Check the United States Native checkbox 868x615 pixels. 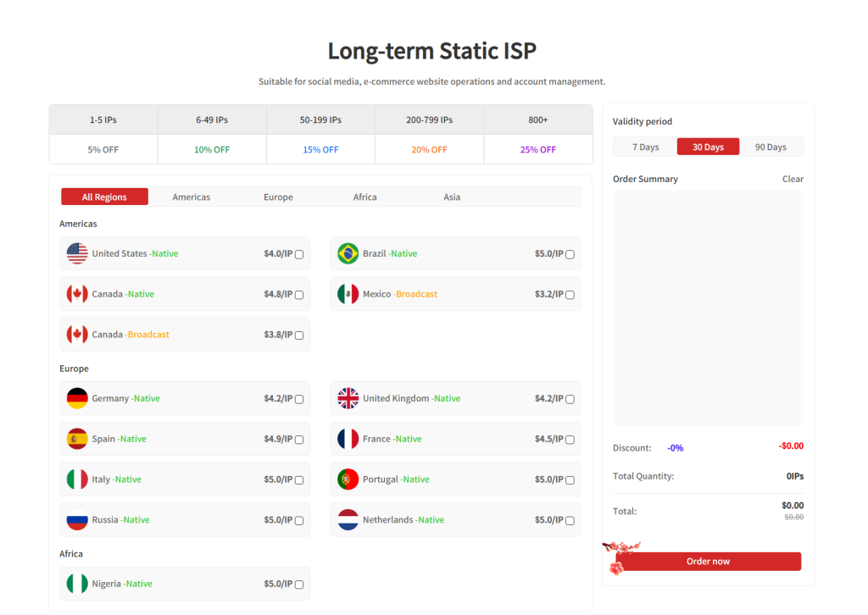point(299,254)
